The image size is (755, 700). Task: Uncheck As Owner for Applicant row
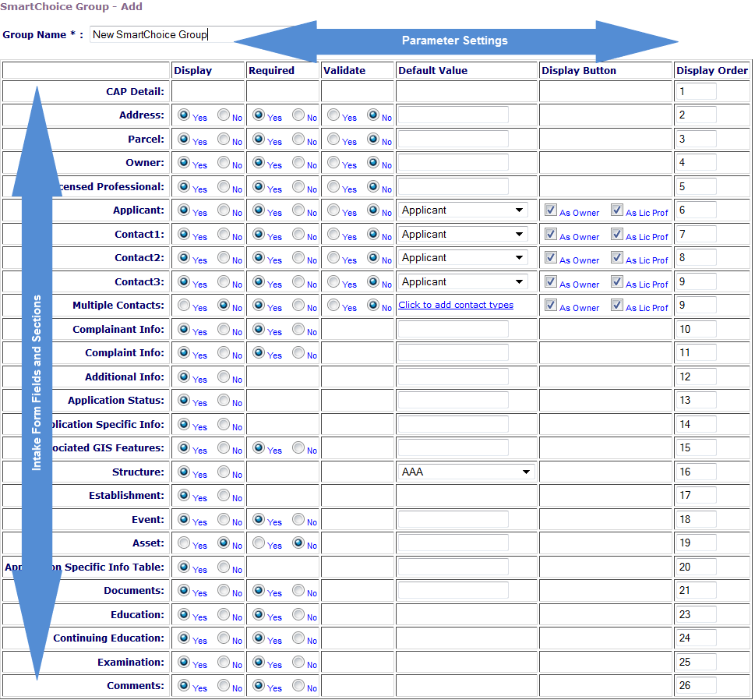[x=551, y=210]
